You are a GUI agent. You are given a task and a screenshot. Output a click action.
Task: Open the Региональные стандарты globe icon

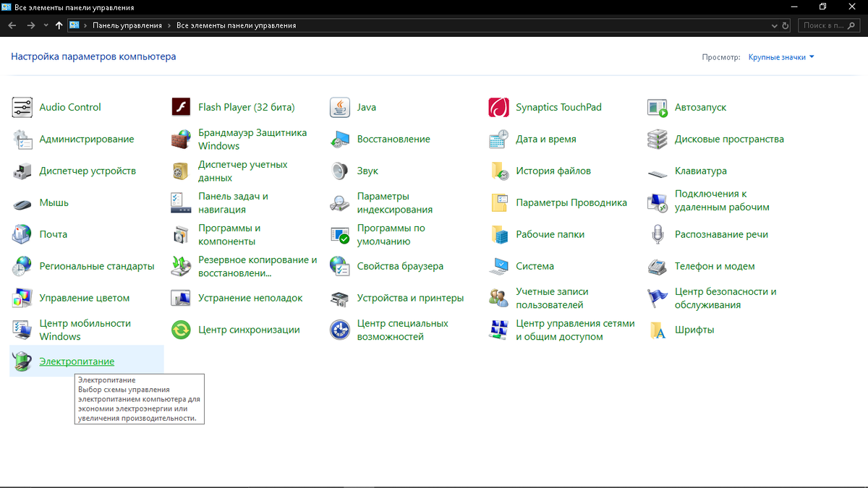point(22,266)
